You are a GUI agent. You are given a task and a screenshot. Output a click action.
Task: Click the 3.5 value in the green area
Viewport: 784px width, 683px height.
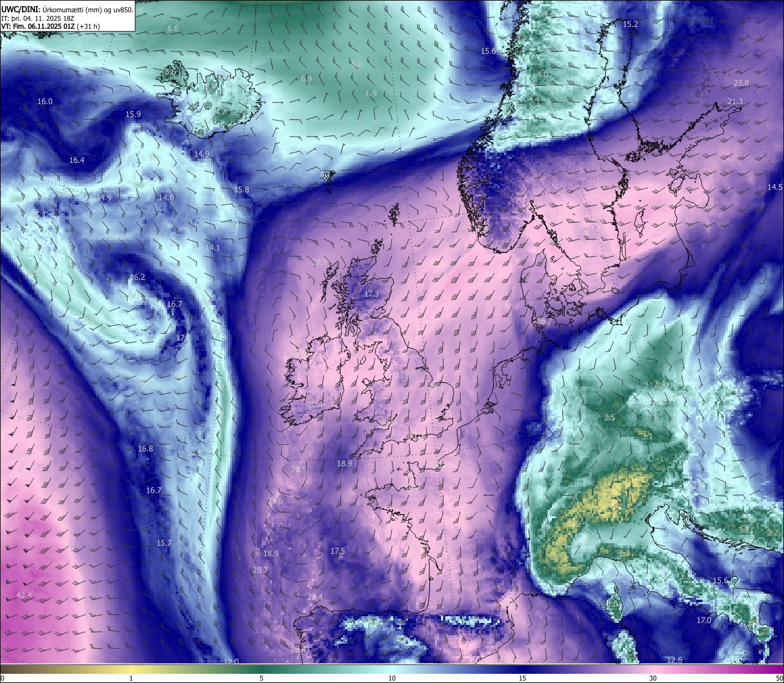(609, 418)
